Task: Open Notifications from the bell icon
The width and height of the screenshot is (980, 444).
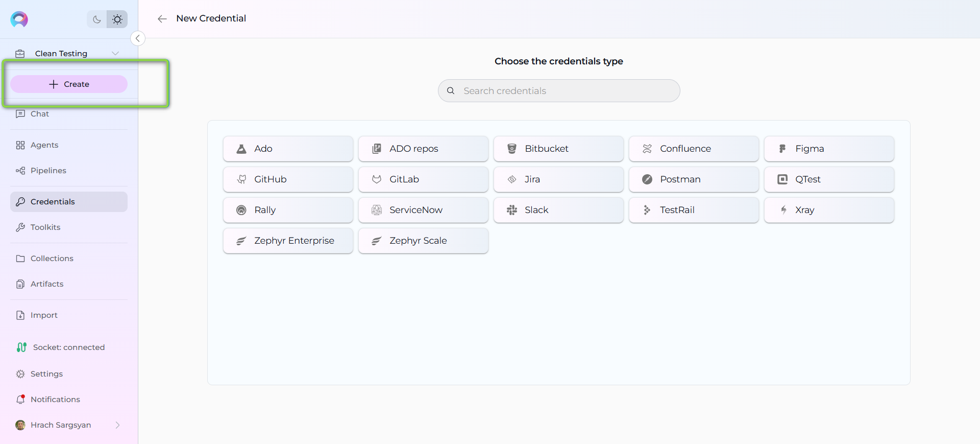Action: [20, 400]
